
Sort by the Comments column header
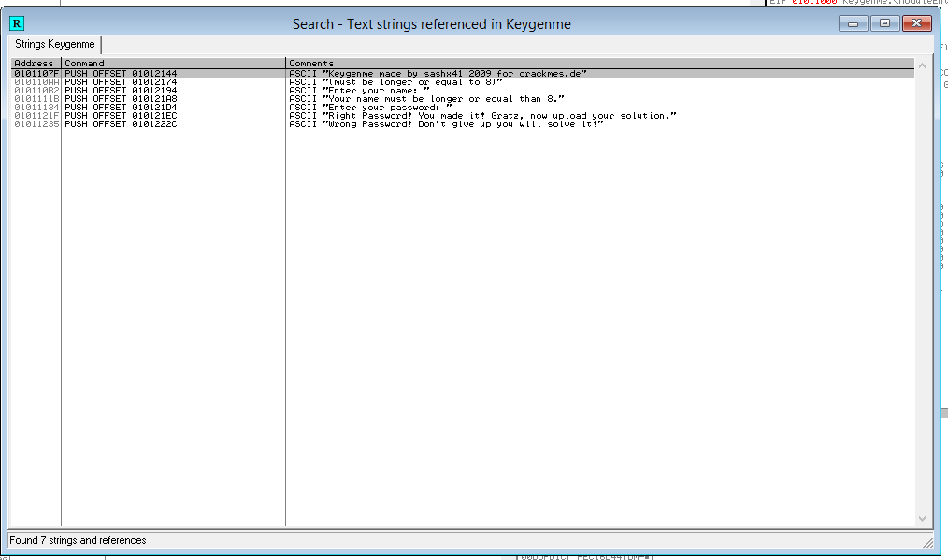[x=600, y=63]
